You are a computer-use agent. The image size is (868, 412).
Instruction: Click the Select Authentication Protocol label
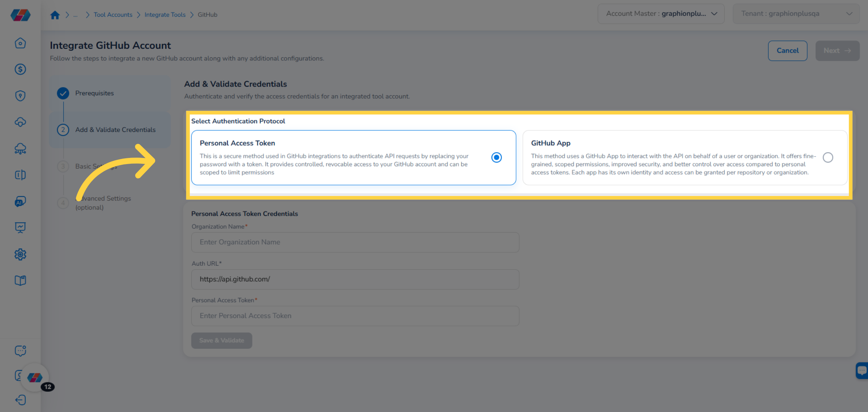pyautogui.click(x=238, y=121)
